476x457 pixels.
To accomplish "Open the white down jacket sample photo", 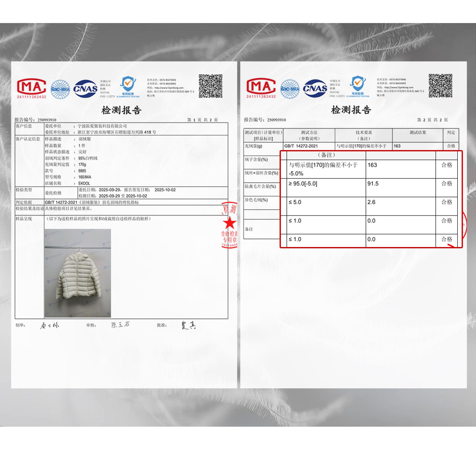I will click(78, 273).
